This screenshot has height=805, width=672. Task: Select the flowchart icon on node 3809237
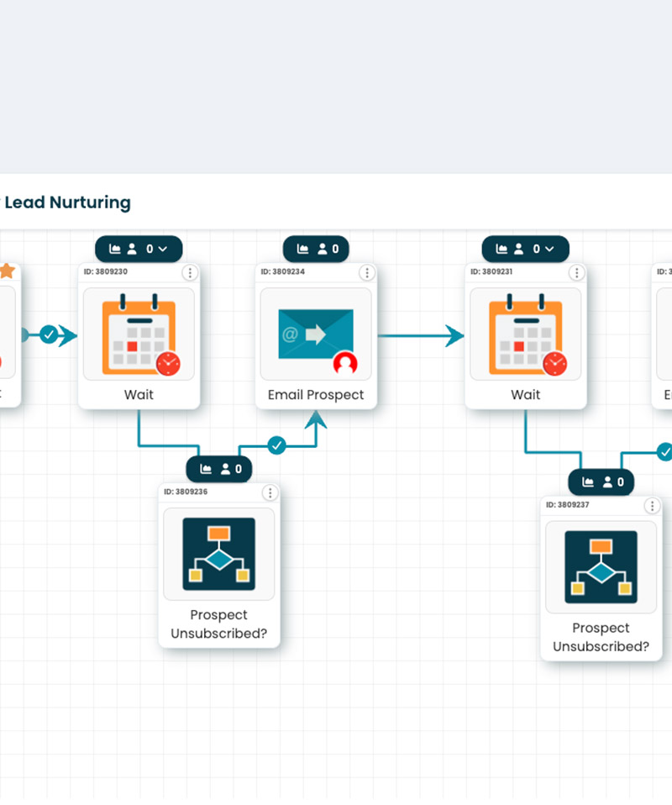point(601,566)
